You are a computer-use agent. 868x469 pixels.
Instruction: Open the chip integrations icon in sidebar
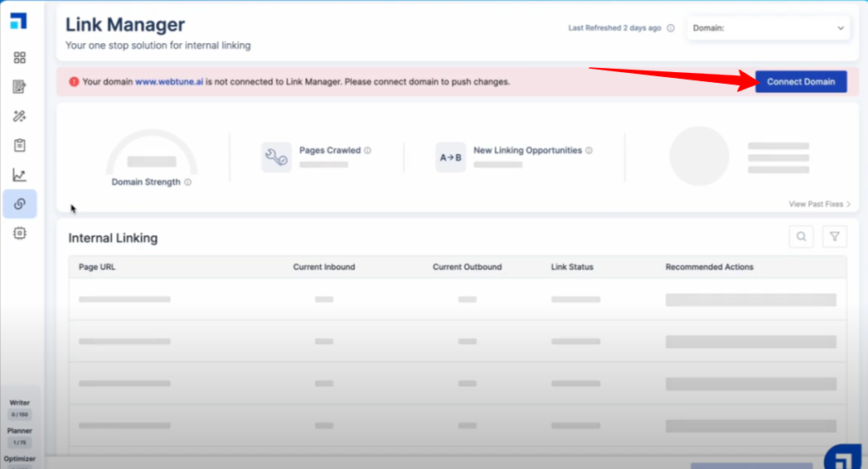click(x=20, y=234)
